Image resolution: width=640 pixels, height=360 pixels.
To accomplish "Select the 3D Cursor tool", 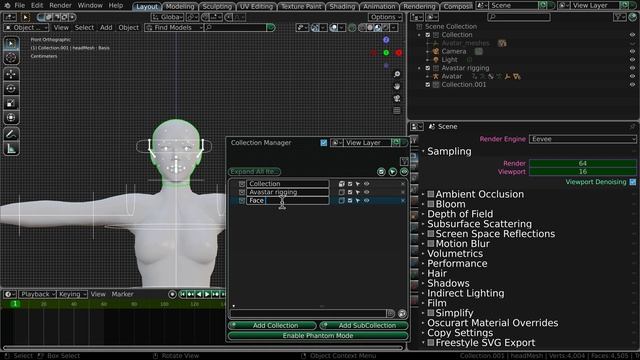I will [11, 58].
